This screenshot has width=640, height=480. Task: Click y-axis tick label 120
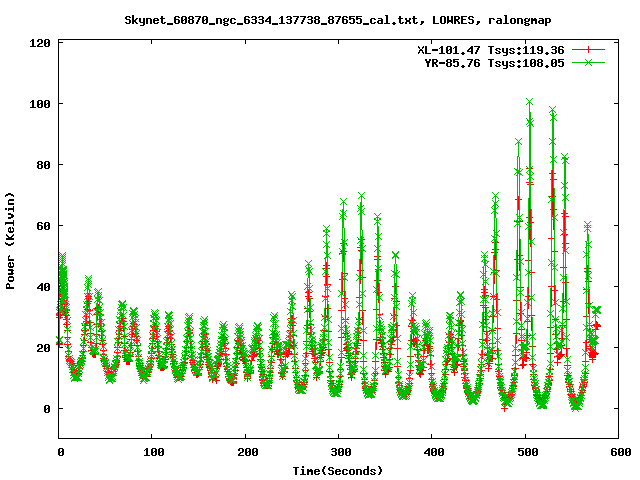(40, 43)
